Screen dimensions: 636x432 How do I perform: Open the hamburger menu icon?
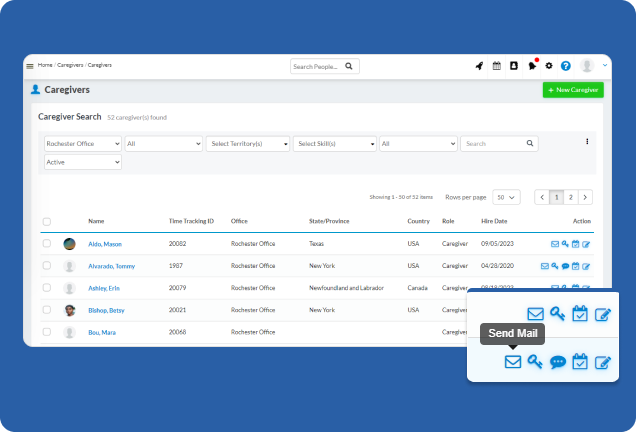30,66
